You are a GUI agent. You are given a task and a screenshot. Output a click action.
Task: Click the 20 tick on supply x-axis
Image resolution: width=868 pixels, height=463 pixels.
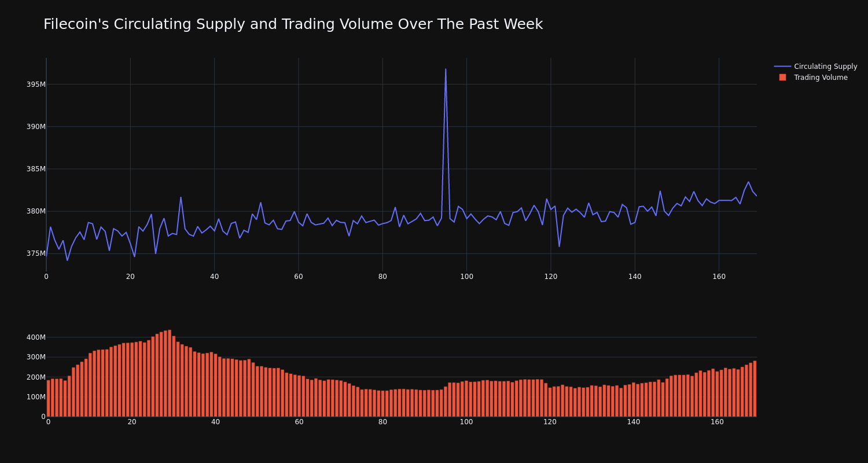pos(130,277)
